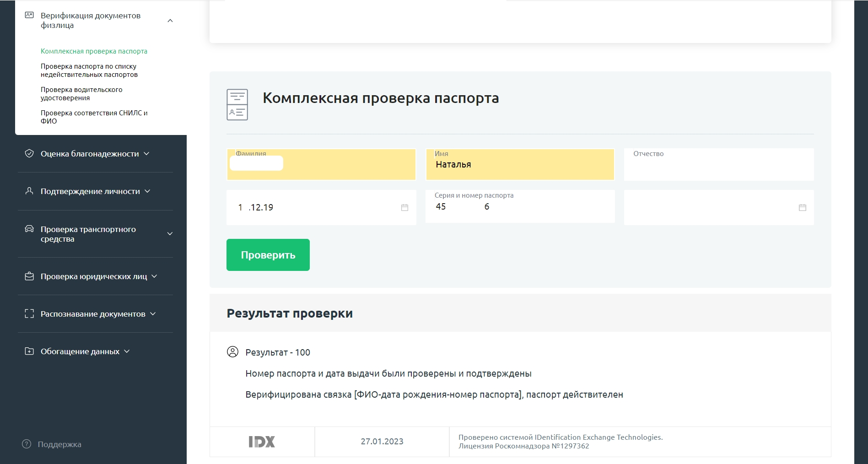Click the shield icon for Оценка благонадежности
The image size is (868, 464).
(x=29, y=153)
